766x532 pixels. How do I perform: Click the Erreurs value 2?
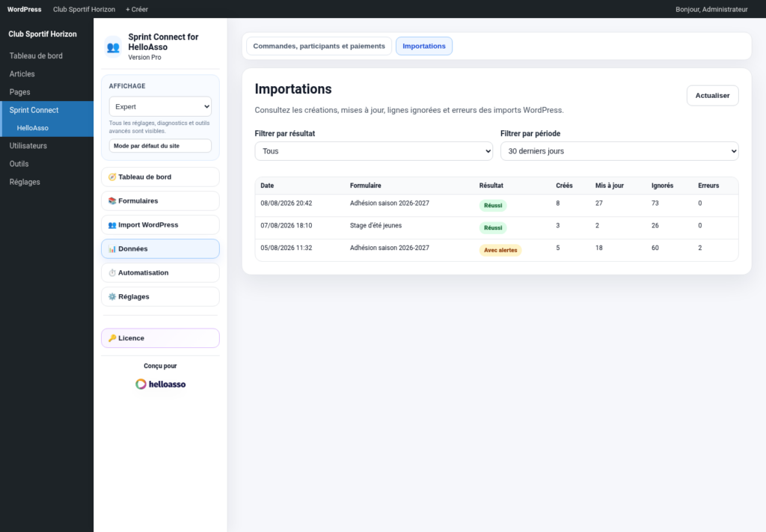(x=700, y=248)
